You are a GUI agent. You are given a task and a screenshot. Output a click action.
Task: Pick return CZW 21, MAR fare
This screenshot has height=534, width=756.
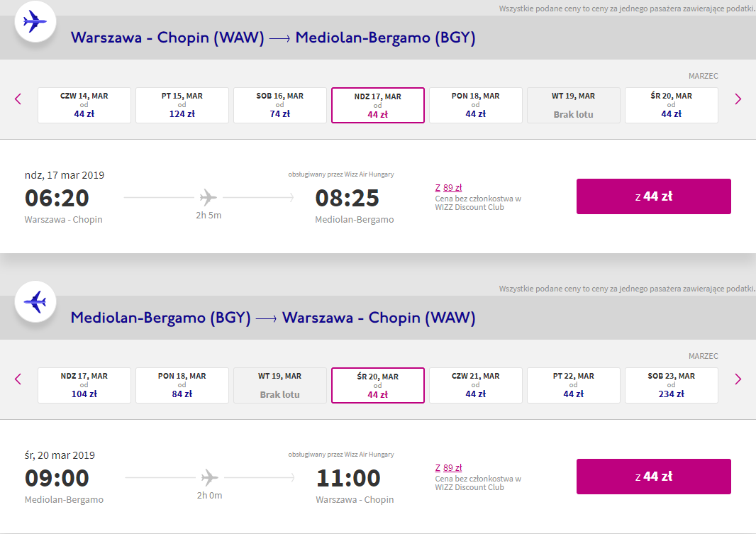tap(476, 385)
